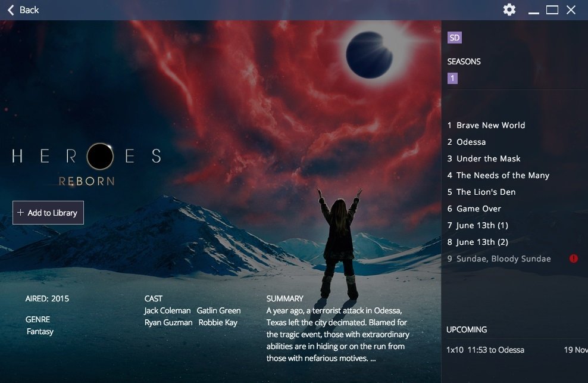Viewport: 588px width, 383px height.
Task: Toggle the SD quality badge
Action: 454,38
